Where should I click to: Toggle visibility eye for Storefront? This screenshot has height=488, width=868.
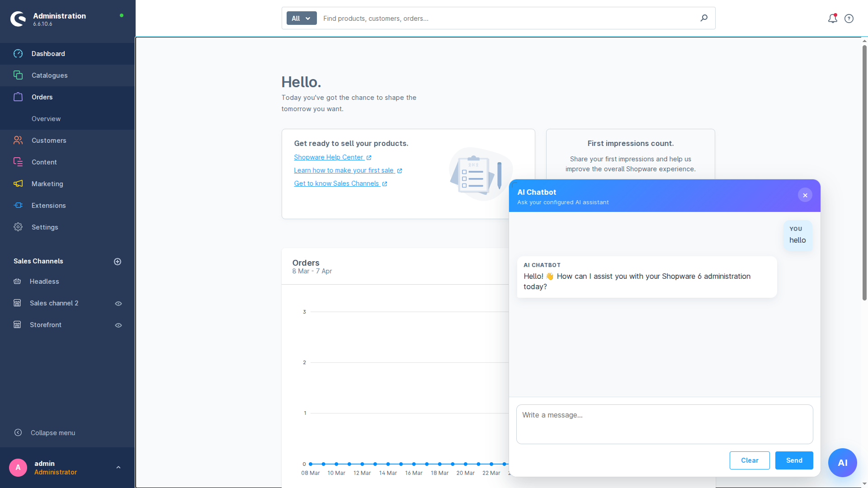(x=118, y=325)
